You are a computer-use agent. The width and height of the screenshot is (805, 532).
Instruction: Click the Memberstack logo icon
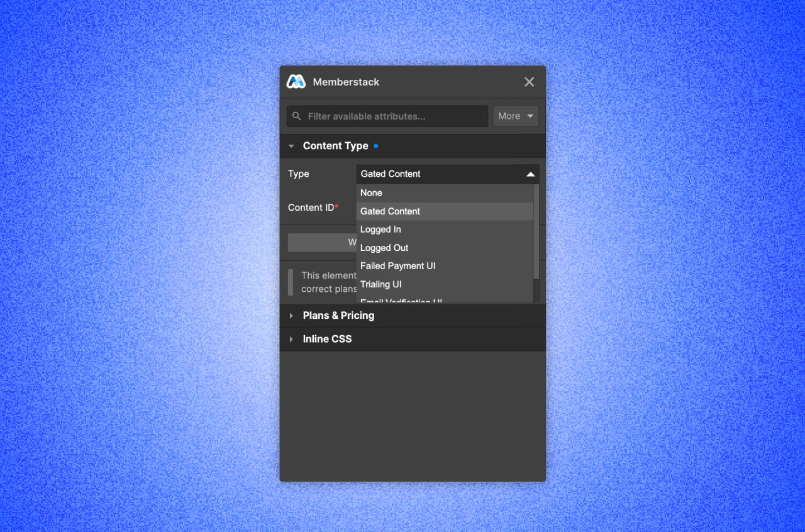pos(296,81)
